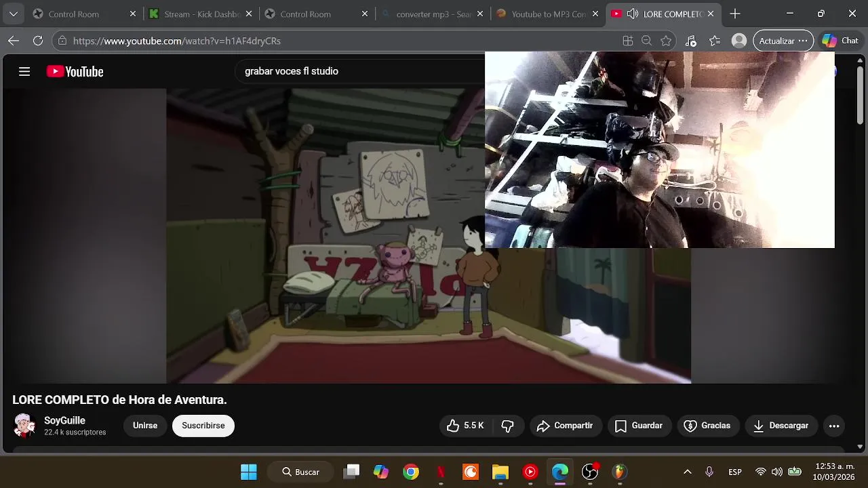Open Netflix from the taskbar

(441, 472)
